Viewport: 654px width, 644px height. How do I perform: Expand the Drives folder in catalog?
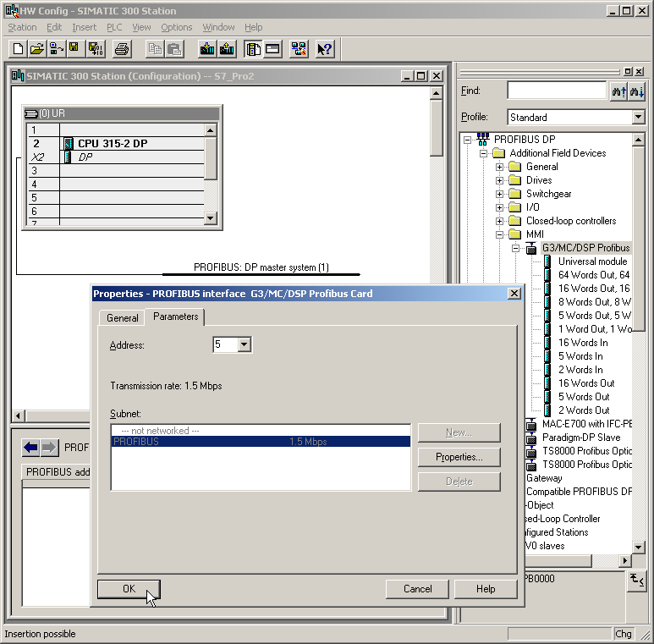499,180
